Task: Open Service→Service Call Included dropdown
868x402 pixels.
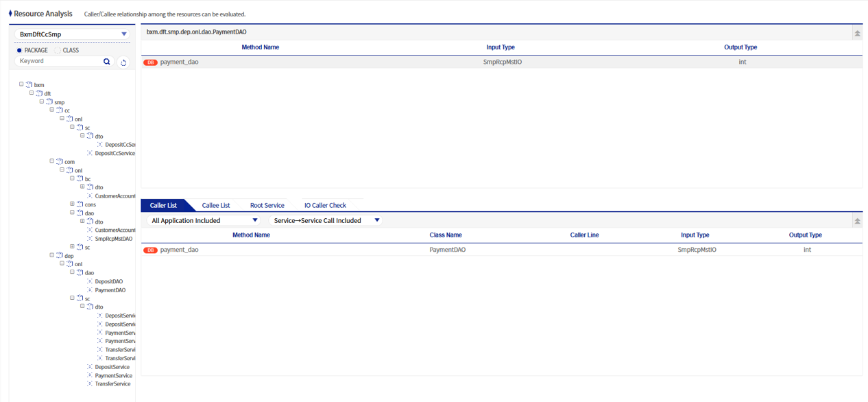Action: pyautogui.click(x=326, y=221)
